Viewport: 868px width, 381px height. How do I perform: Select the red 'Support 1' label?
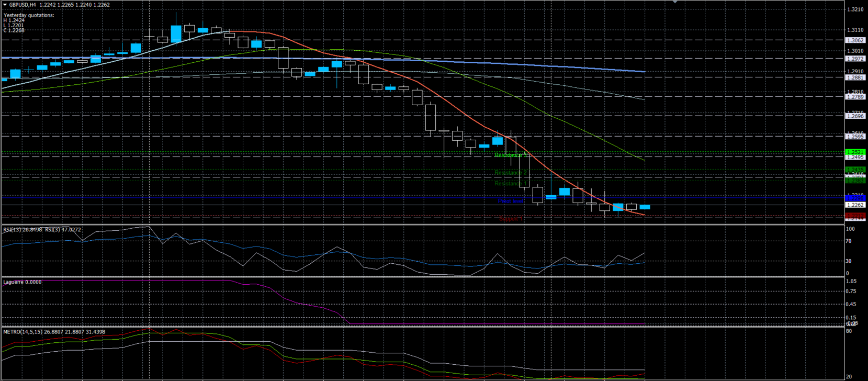[511, 219]
